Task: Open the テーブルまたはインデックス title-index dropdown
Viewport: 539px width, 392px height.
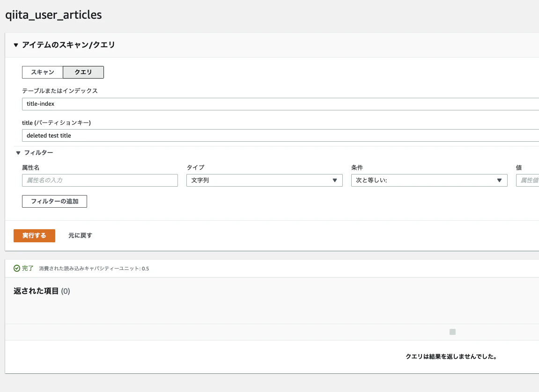Action: tap(280, 104)
